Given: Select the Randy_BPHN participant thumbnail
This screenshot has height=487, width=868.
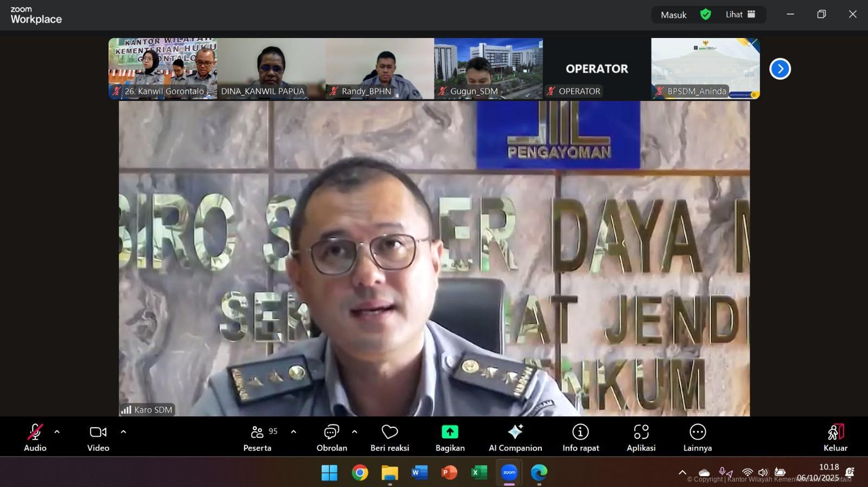Looking at the screenshot, I should point(379,68).
